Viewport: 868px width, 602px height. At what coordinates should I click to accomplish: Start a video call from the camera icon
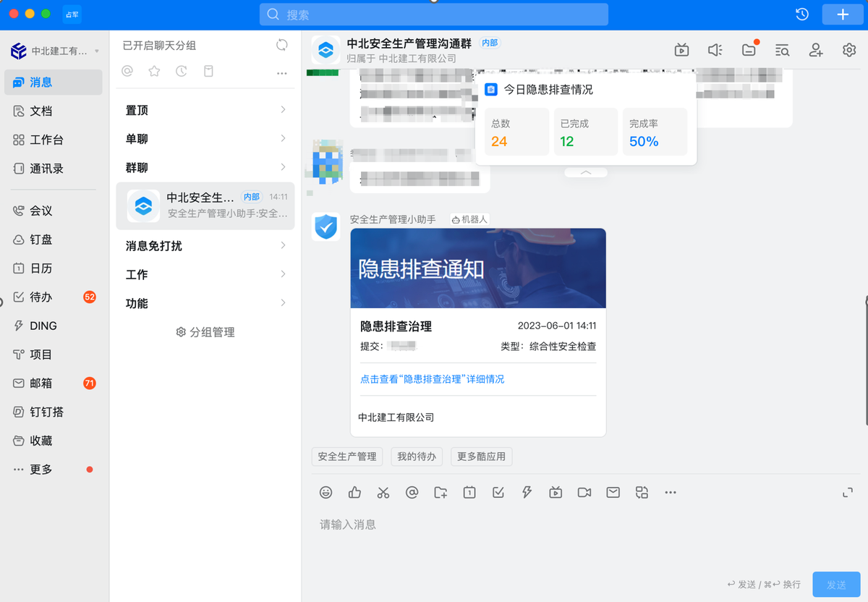(x=584, y=493)
